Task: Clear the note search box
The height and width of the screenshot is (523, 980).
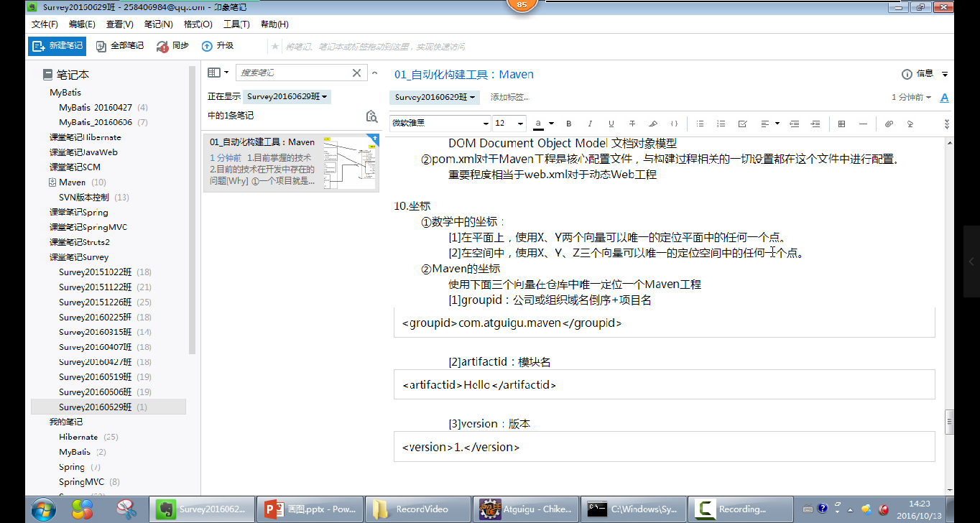Action: 357,73
